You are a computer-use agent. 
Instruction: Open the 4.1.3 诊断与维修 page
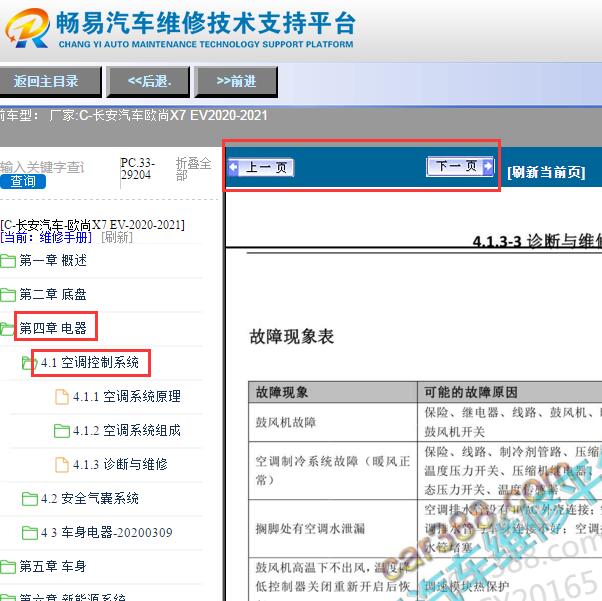click(x=120, y=464)
